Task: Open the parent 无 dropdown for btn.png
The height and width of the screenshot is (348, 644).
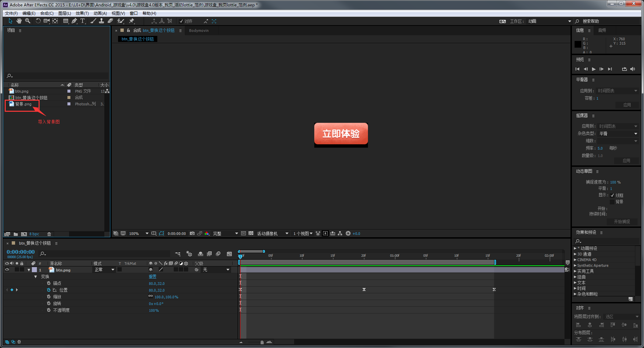Action: pos(216,270)
